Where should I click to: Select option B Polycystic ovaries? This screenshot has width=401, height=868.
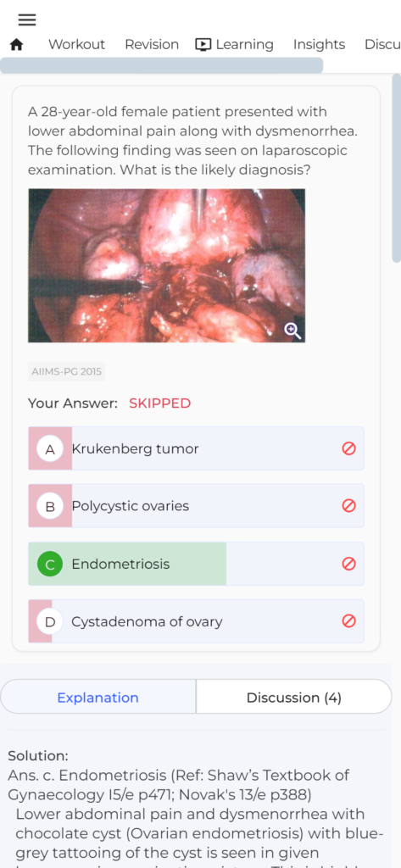coord(196,506)
